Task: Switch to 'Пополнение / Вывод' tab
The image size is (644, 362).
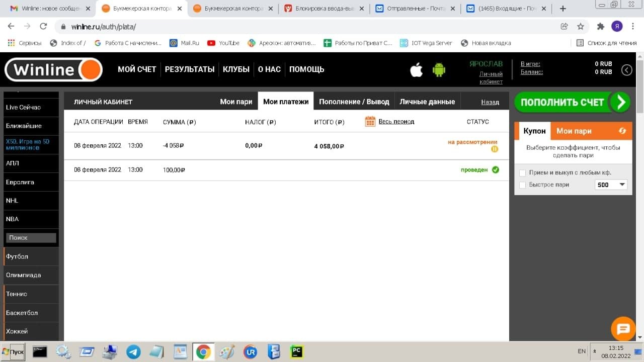Action: tap(354, 102)
